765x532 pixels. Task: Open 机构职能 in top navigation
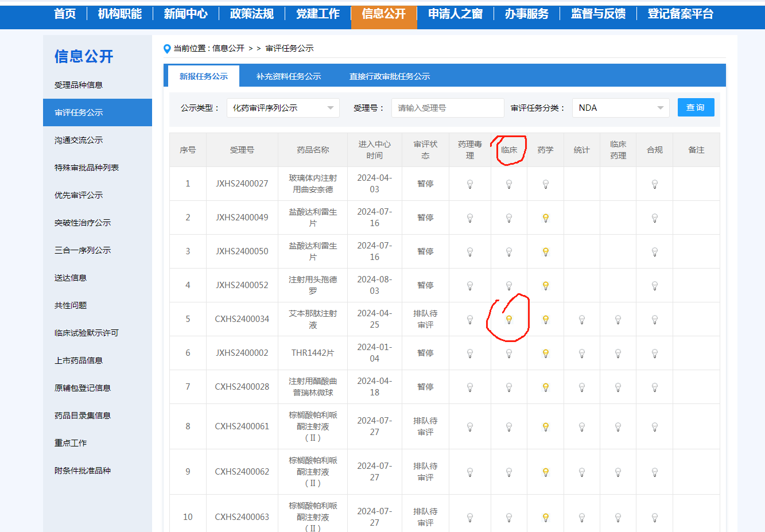(120, 14)
